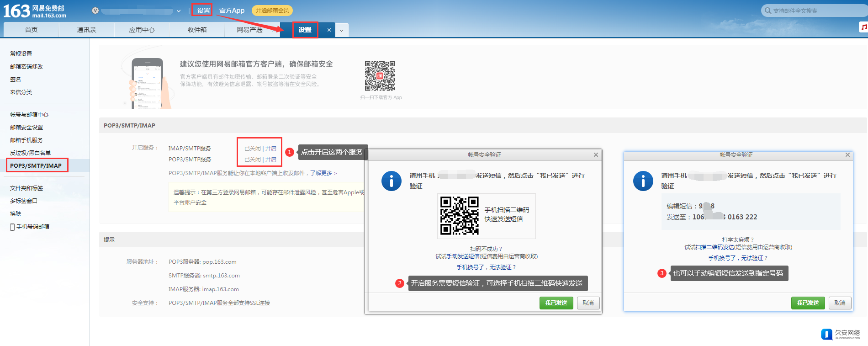The width and height of the screenshot is (868, 346).
Task: Select 已关闭 for the IMAP/SMTP service
Action: pyautogui.click(x=252, y=149)
